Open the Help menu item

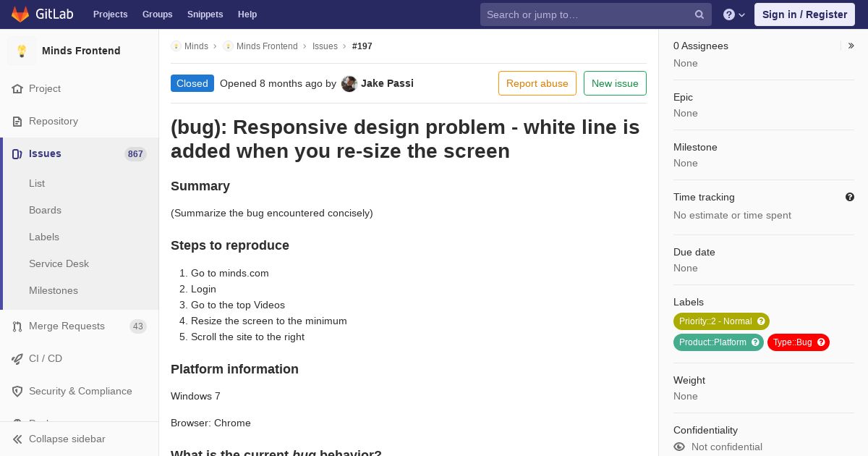[247, 14]
